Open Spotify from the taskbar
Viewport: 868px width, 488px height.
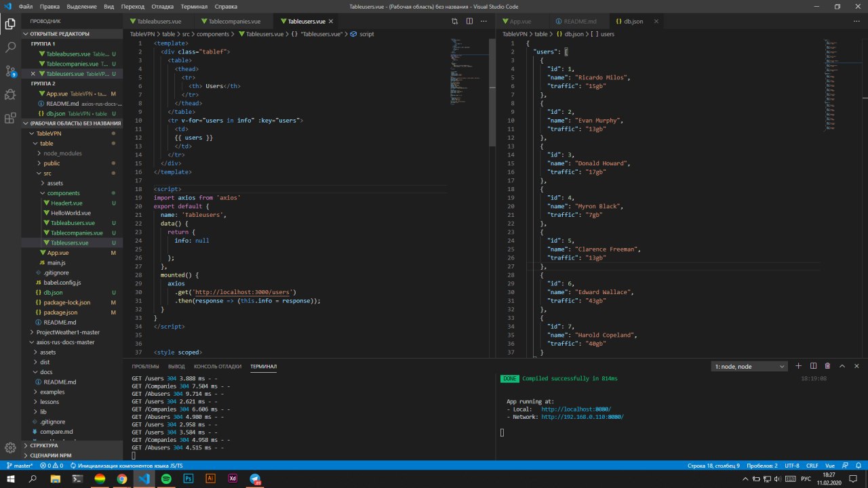[166, 479]
